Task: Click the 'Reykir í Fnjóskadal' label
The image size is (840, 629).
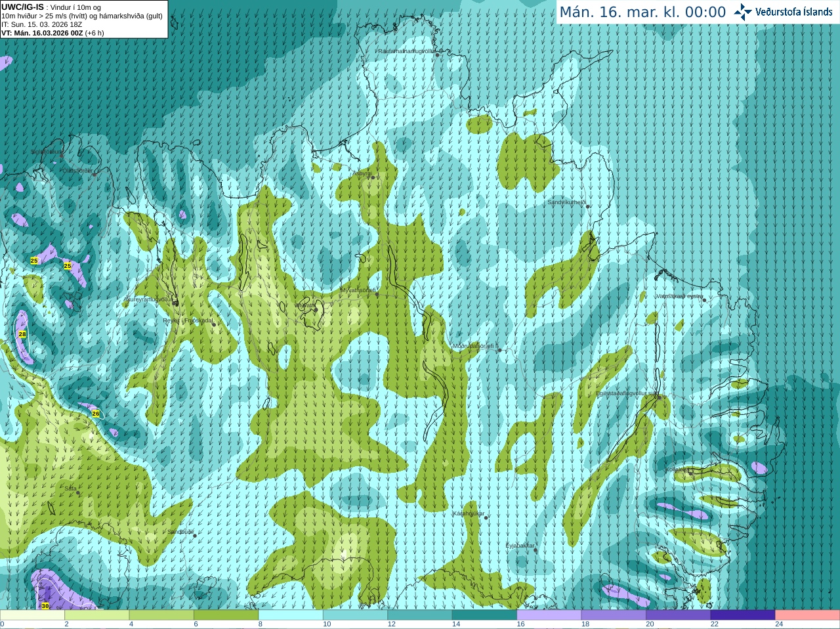Action: tap(188, 321)
